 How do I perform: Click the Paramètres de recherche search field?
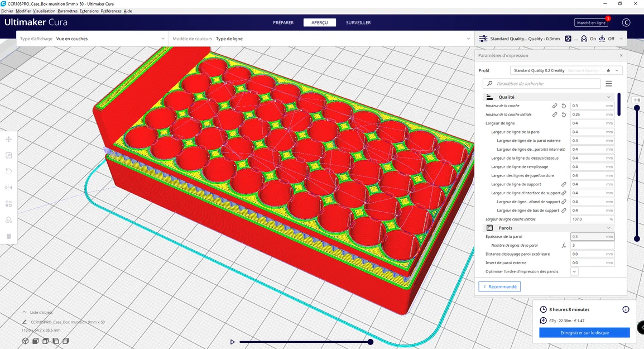[542, 83]
